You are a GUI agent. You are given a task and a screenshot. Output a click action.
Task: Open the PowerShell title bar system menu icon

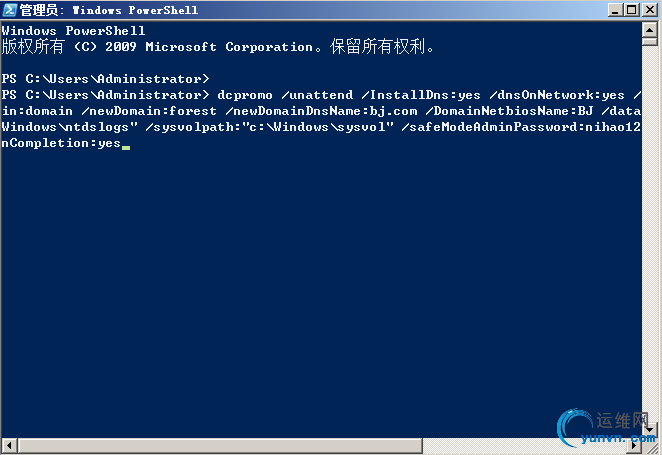(11, 10)
